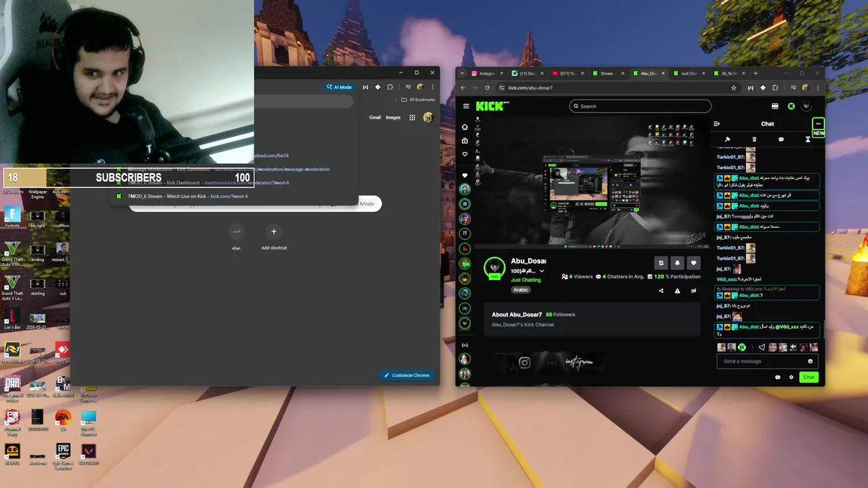Open Chrome menu in the Kick window

(x=817, y=87)
